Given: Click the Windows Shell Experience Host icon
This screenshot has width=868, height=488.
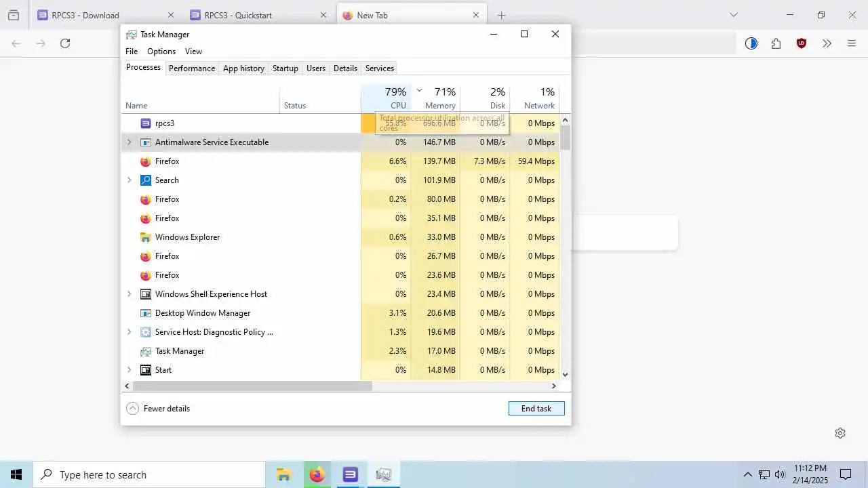Looking at the screenshot, I should [x=145, y=294].
